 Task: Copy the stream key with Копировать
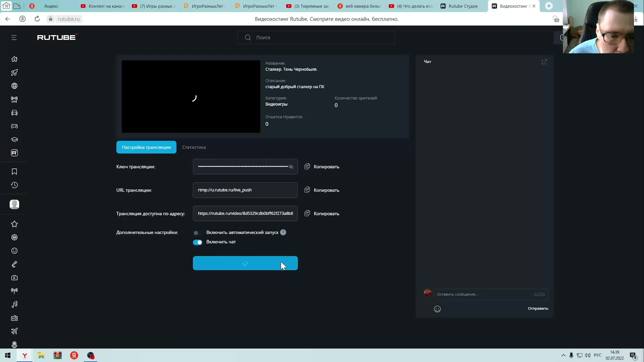click(x=326, y=167)
